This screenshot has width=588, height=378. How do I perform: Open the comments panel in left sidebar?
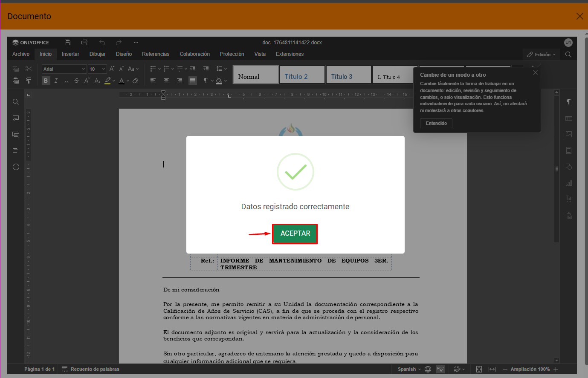point(16,118)
